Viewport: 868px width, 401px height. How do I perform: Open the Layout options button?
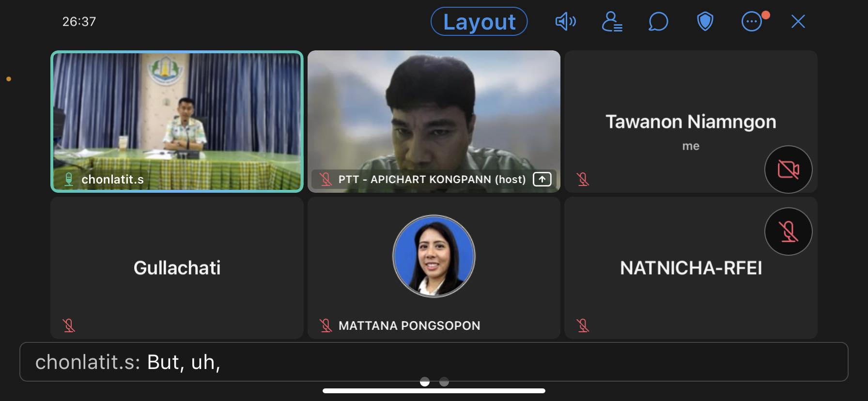point(479,21)
